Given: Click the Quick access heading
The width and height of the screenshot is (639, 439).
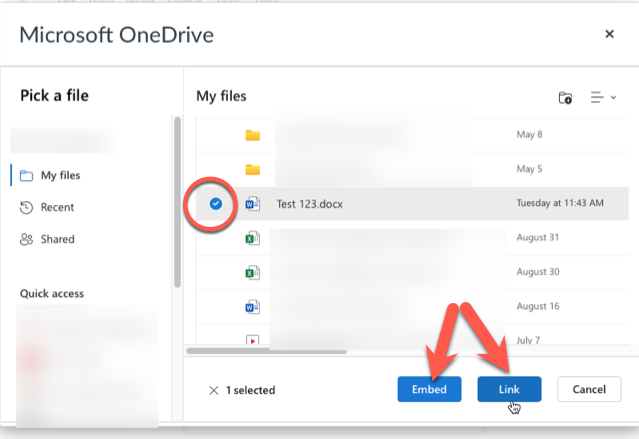Looking at the screenshot, I should [x=52, y=293].
